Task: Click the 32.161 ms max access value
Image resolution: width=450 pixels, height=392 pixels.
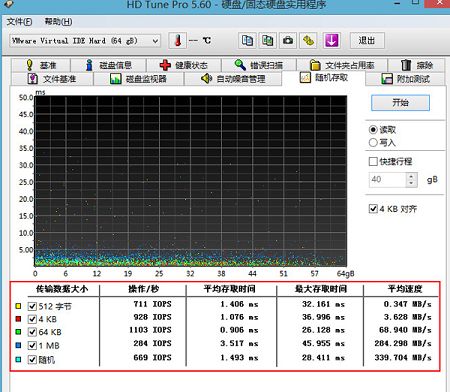Action: coord(323,304)
